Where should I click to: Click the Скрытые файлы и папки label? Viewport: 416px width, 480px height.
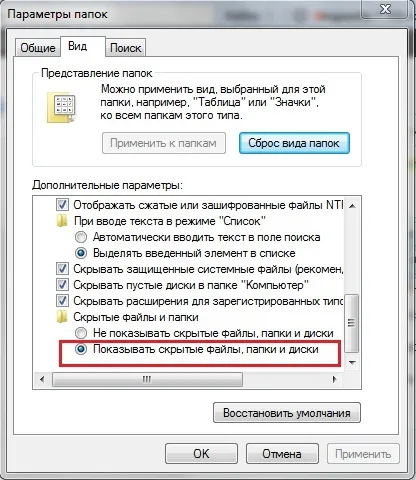136,317
